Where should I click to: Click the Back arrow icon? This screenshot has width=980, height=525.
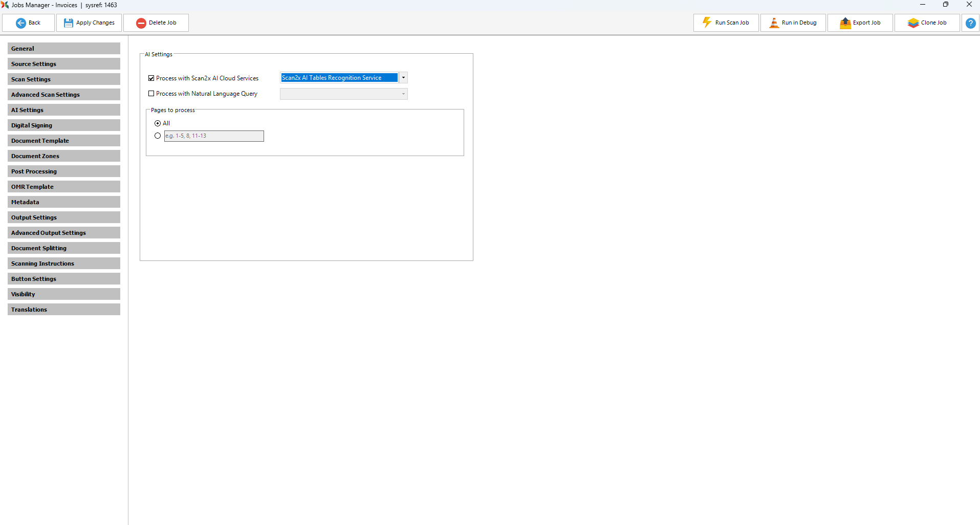21,23
